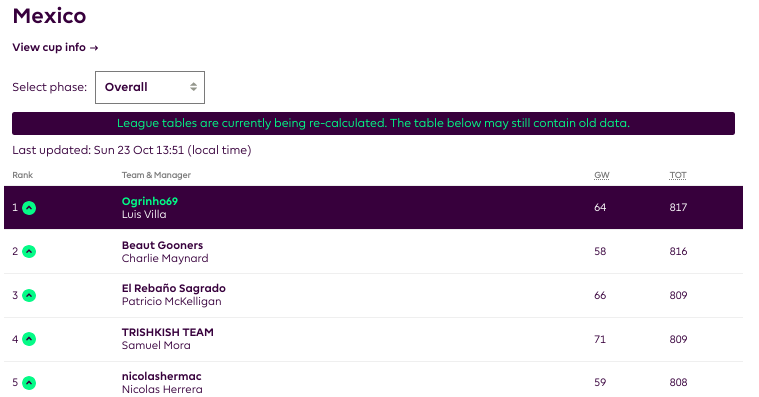
Task: Open the nicolashermac team link
Action: pos(161,376)
